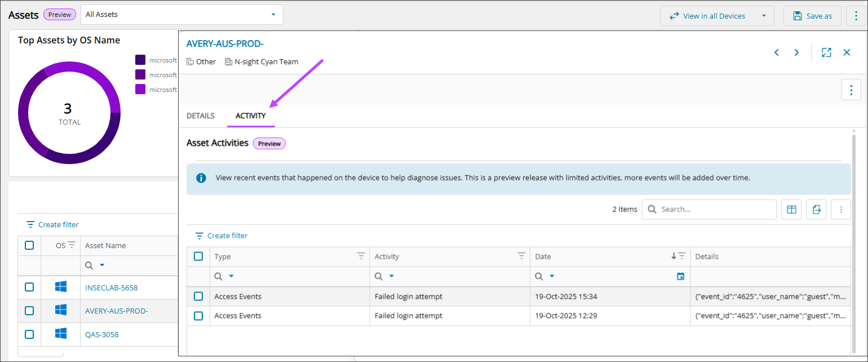The height and width of the screenshot is (362, 868).
Task: Open the three-dot menu below panel header
Action: point(851,90)
